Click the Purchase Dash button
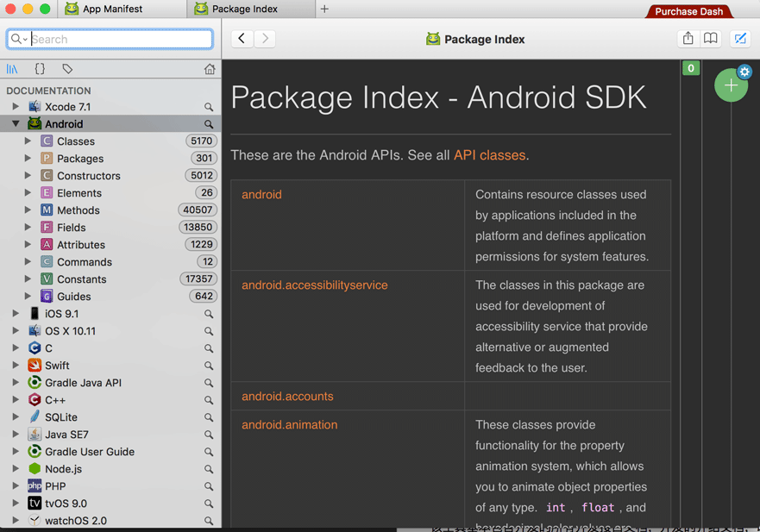The image size is (760, 532). click(x=688, y=11)
